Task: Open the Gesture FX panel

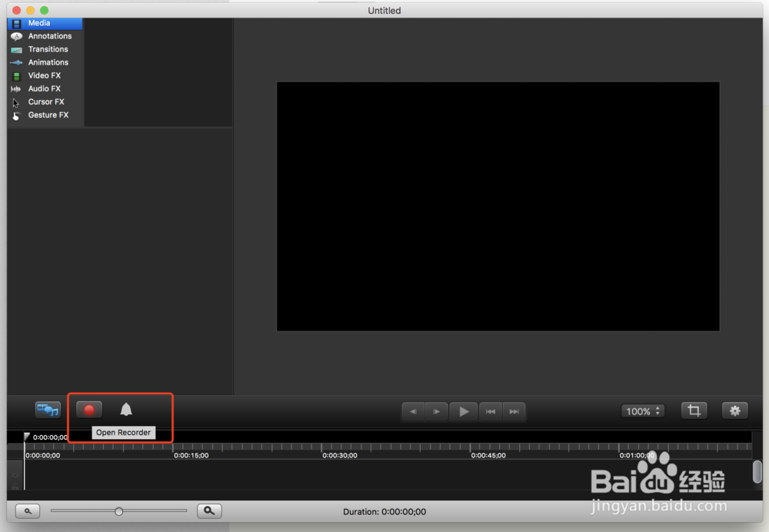Action: (x=45, y=115)
